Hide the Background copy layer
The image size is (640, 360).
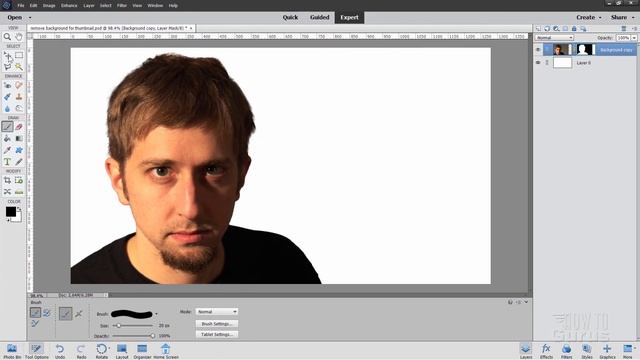pos(538,50)
